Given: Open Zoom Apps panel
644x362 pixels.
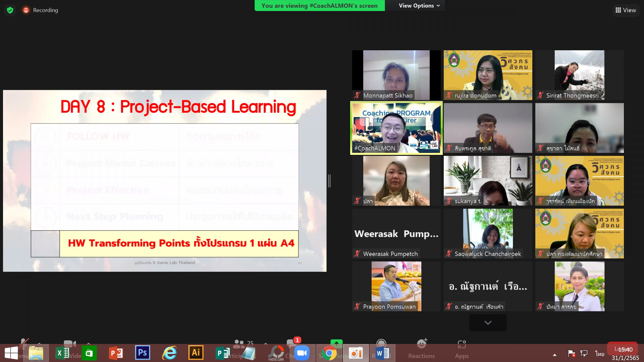Looking at the screenshot, I should pyautogui.click(x=462, y=349).
